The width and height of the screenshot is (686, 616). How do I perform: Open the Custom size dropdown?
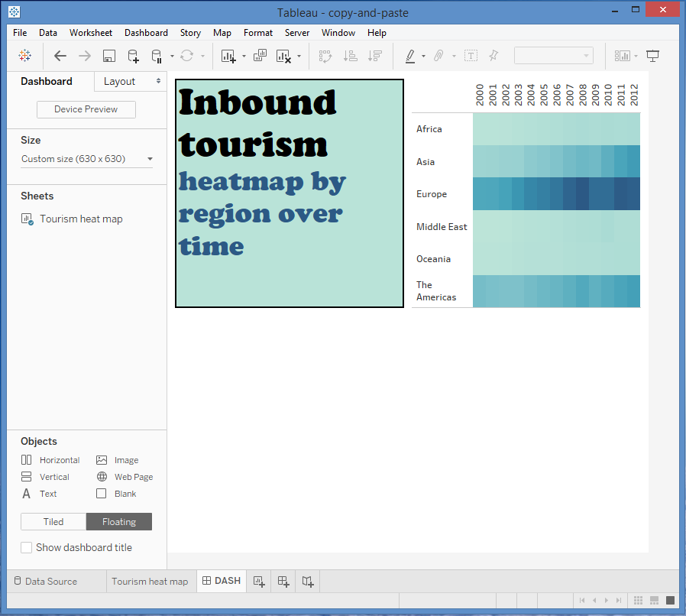point(86,159)
